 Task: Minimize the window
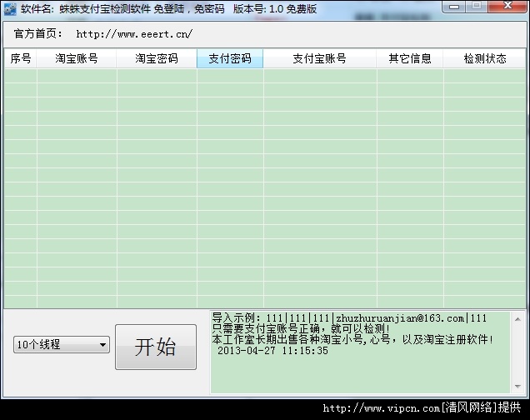coord(454,7)
